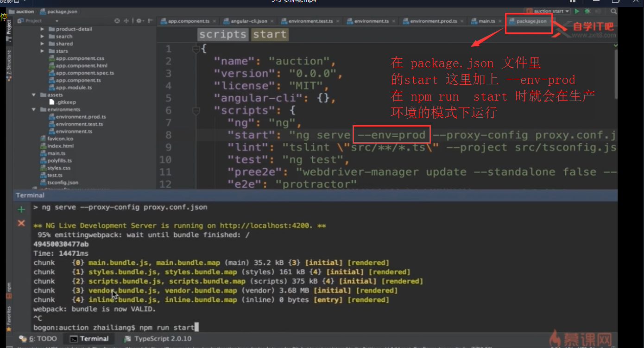Open environment.test.ts in project tree
644x348 pixels.
point(76,124)
